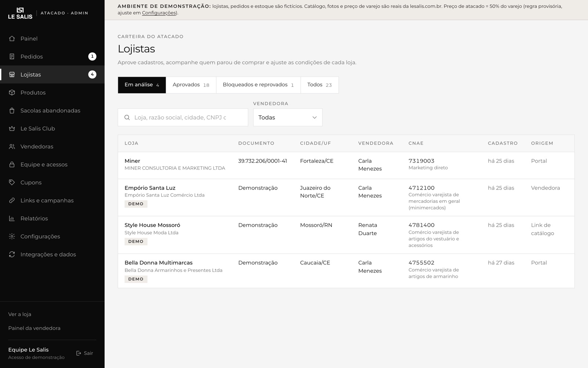
Task: Open the Ver a loja link
Action: click(20, 314)
